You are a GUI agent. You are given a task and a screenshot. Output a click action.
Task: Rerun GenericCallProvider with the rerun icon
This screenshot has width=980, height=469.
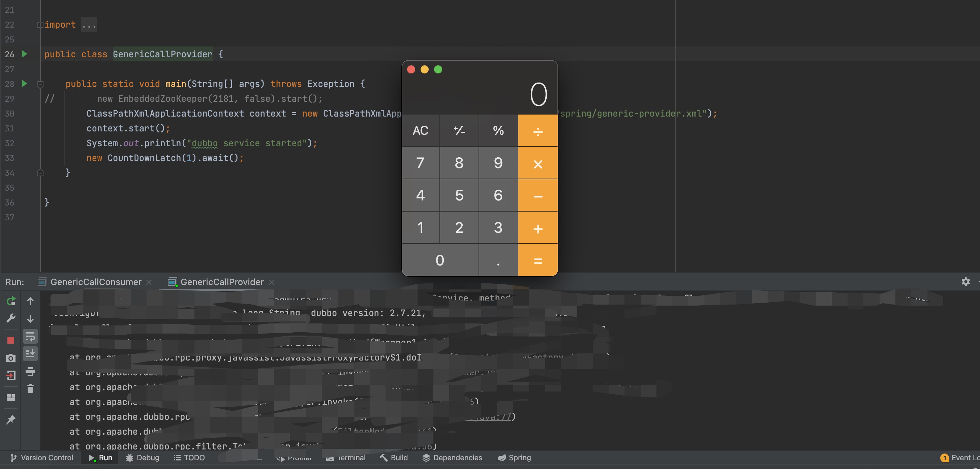pos(11,301)
